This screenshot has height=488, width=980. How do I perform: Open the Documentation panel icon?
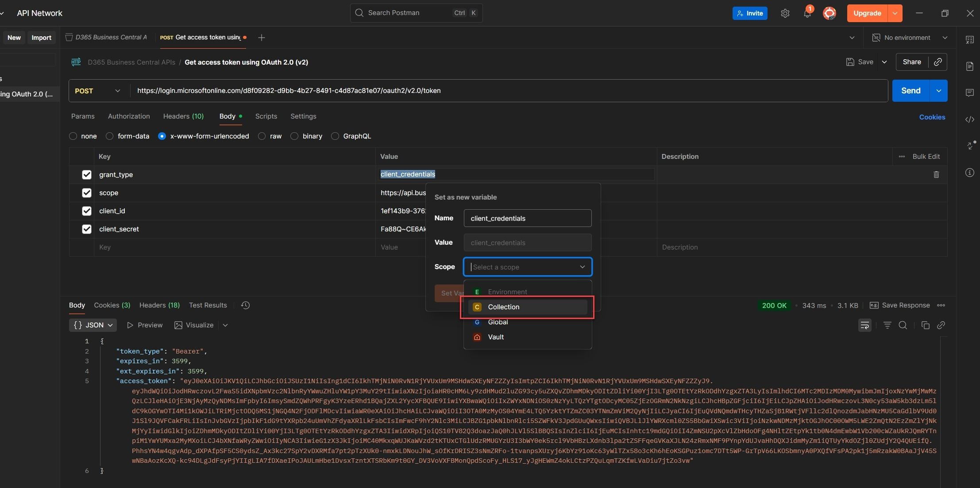pyautogui.click(x=969, y=66)
